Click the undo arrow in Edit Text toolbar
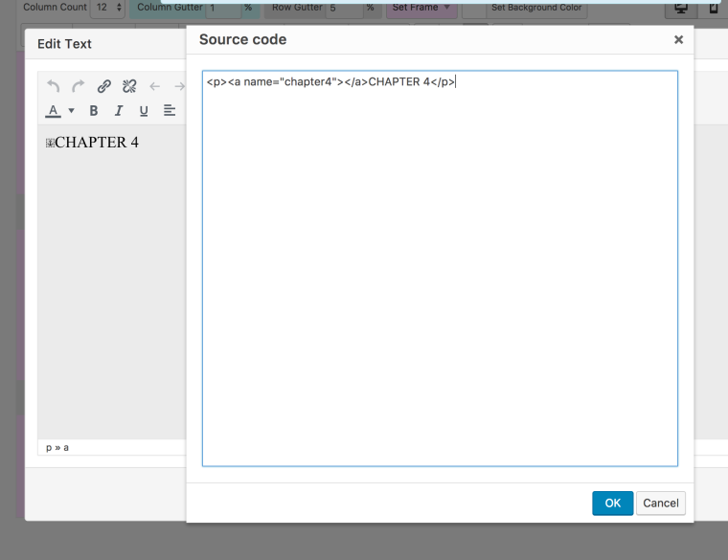728x560 pixels. click(54, 86)
